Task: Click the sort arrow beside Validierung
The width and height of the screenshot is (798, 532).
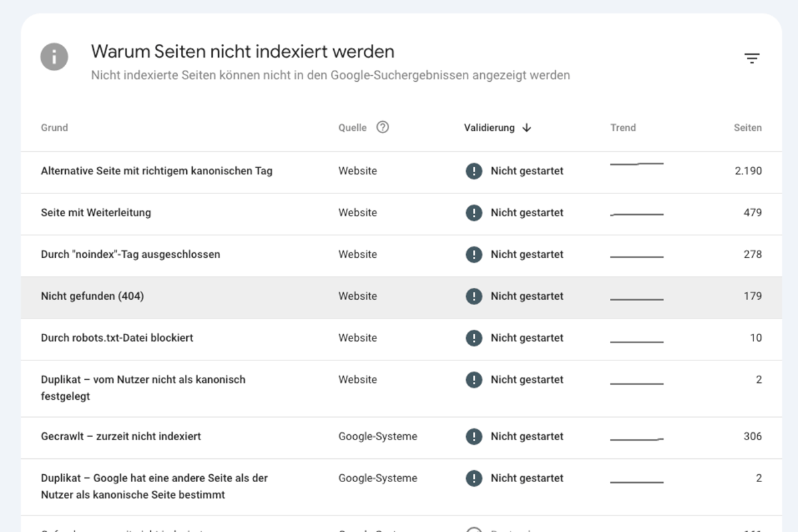Action: tap(527, 128)
